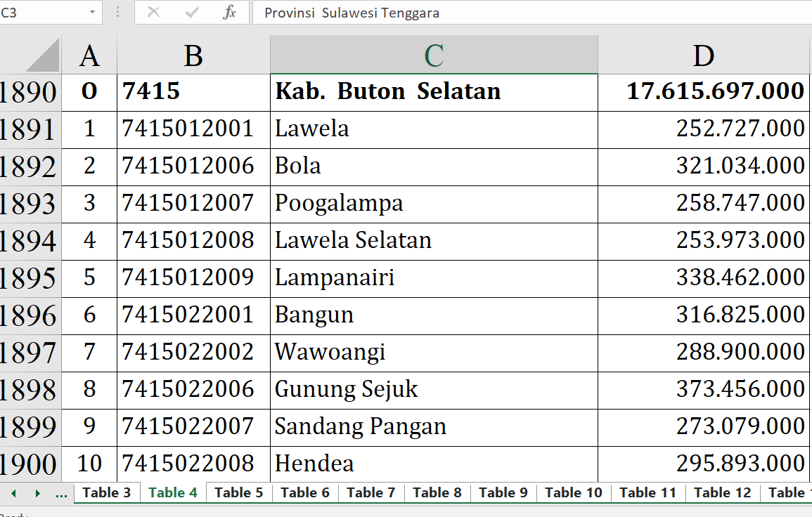Click the Name Box showing C3
The width and height of the screenshot is (812, 517).
42,13
